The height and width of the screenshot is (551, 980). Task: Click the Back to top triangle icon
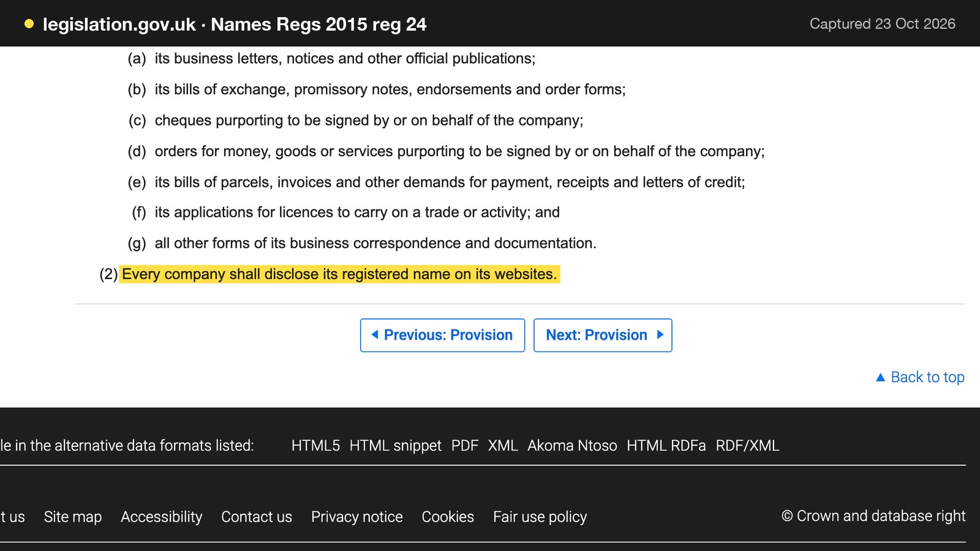(881, 377)
